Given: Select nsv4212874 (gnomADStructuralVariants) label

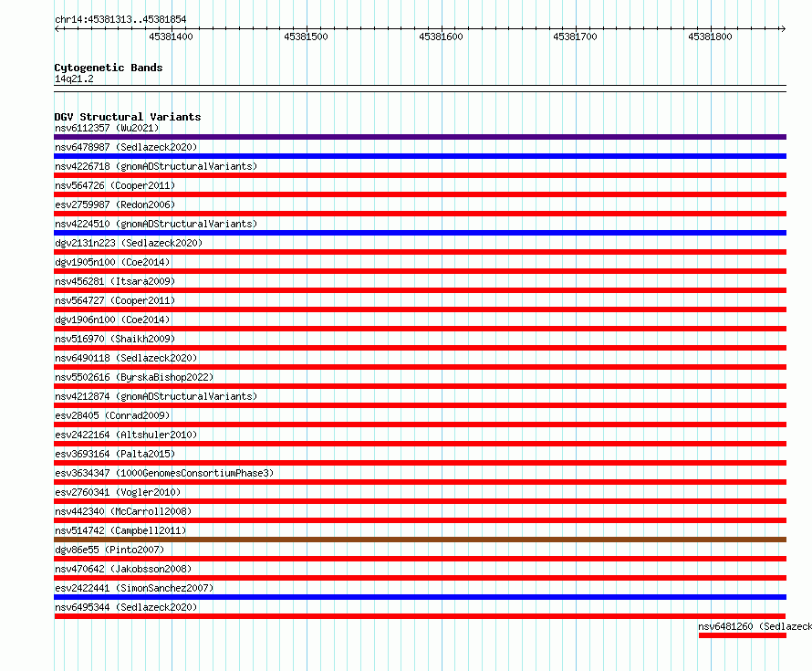Looking at the screenshot, I should (156, 396).
